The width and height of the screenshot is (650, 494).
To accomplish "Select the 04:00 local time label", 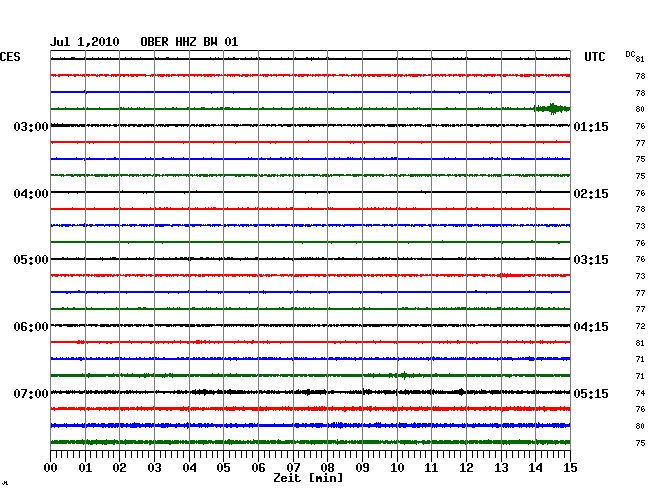I will click(31, 194).
